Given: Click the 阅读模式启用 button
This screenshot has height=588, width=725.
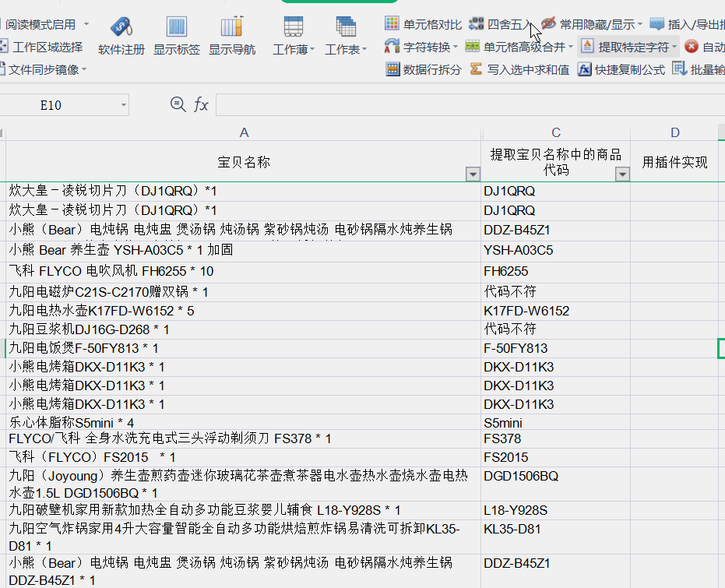Looking at the screenshot, I should click(x=40, y=24).
